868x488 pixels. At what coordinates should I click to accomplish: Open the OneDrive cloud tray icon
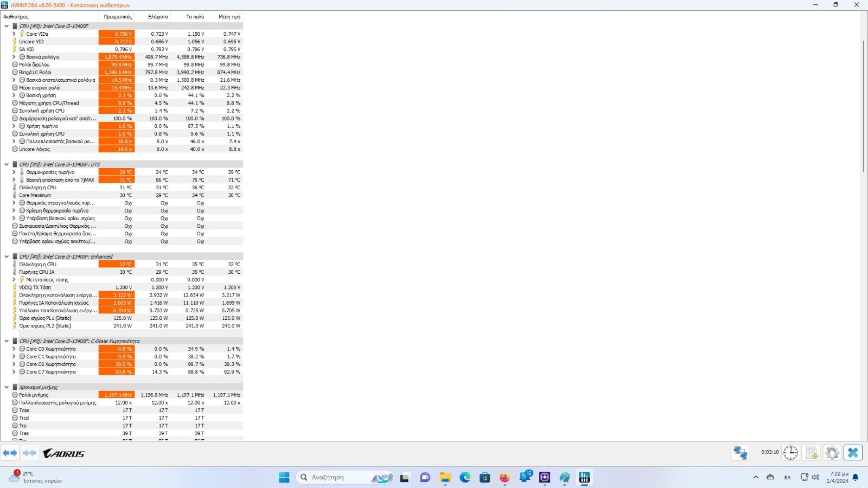click(770, 477)
